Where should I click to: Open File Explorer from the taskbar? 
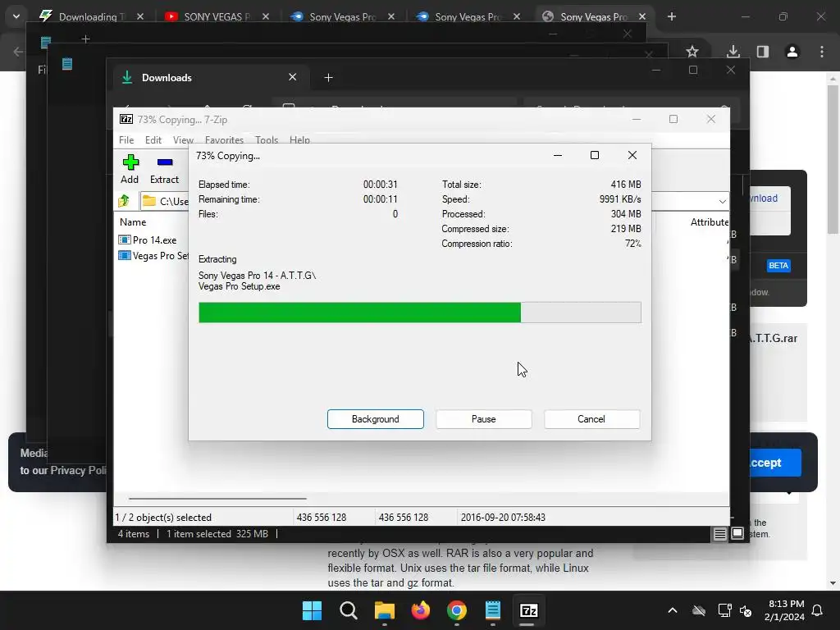(384, 610)
